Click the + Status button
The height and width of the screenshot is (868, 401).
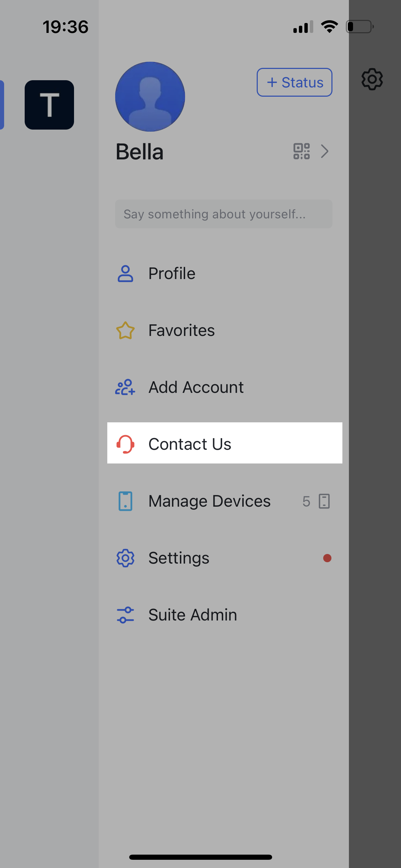click(294, 82)
